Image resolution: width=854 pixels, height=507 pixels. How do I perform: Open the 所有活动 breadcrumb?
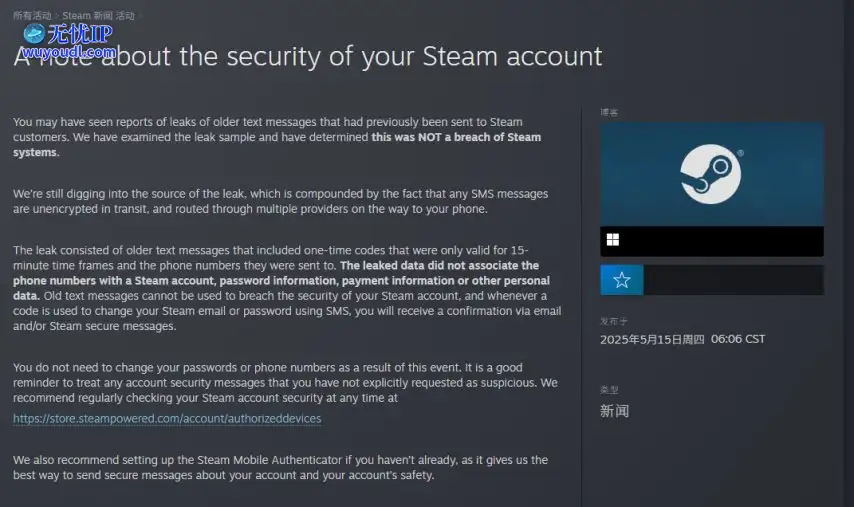pyautogui.click(x=32, y=16)
